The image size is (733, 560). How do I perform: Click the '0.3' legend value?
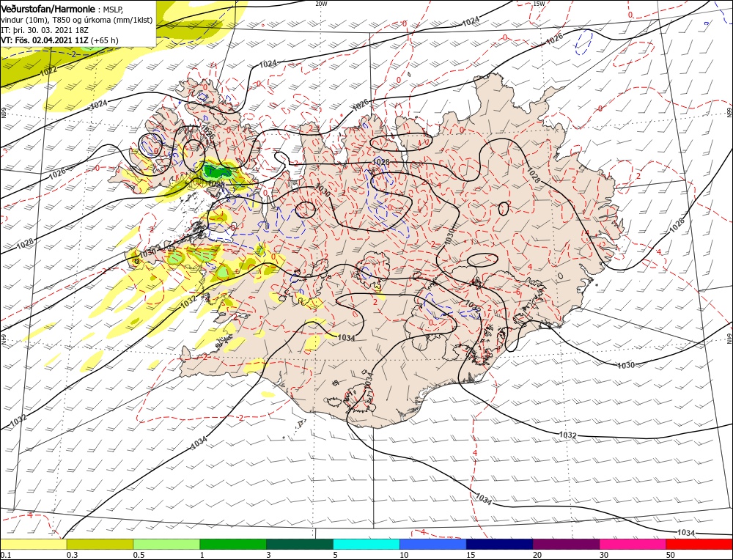point(72,554)
